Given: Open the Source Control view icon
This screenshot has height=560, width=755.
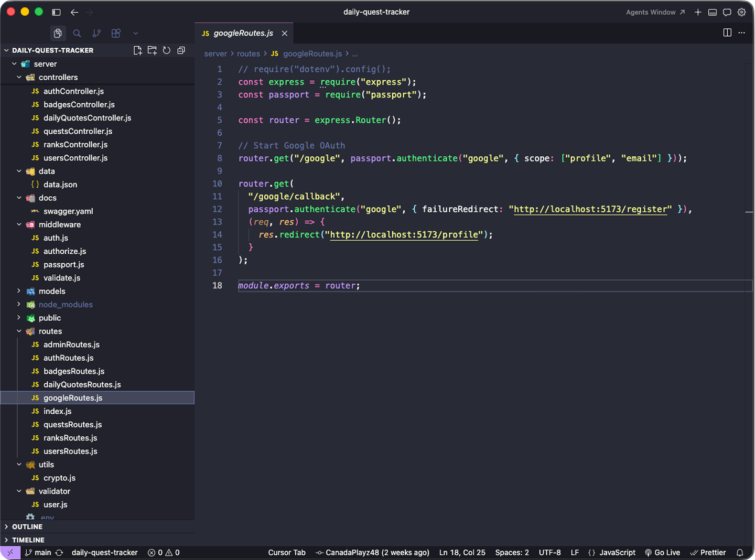Looking at the screenshot, I should coord(96,33).
